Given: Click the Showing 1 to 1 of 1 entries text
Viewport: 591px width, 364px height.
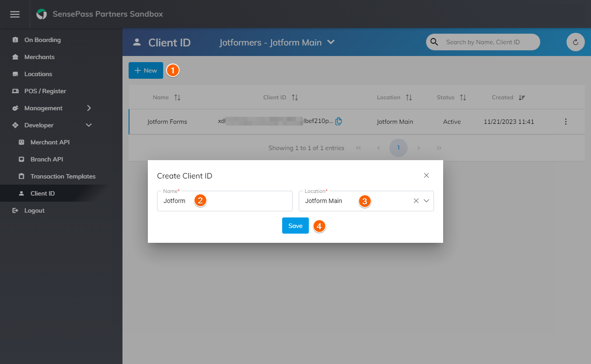Looking at the screenshot, I should (x=306, y=148).
